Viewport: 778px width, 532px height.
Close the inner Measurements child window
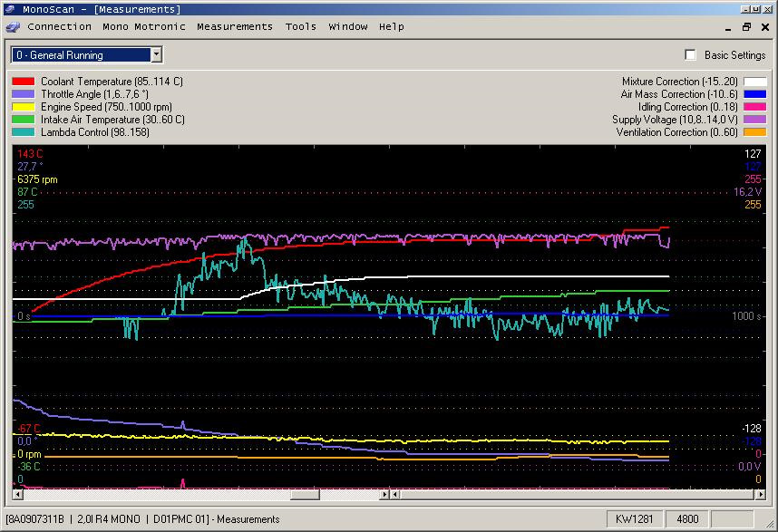pos(765,27)
